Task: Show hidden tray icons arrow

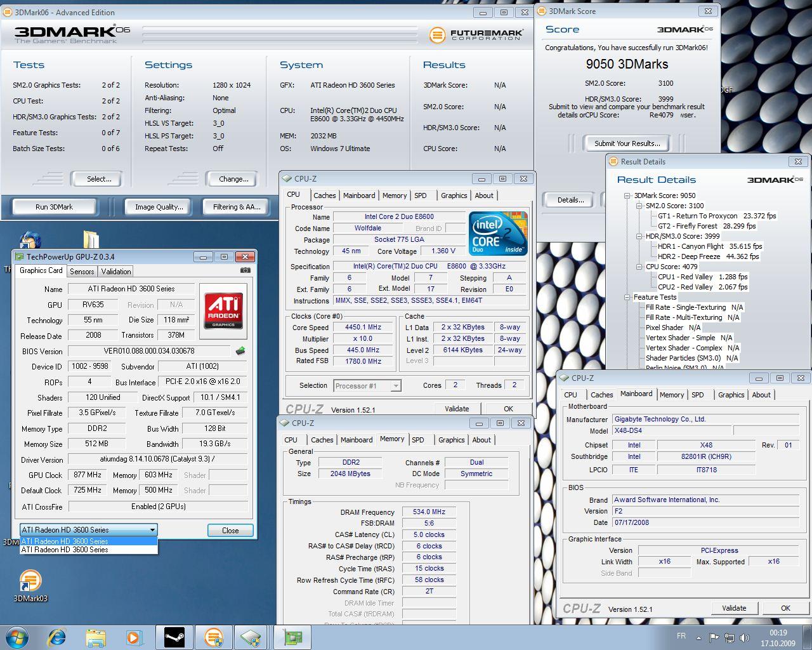Action: 699,637
